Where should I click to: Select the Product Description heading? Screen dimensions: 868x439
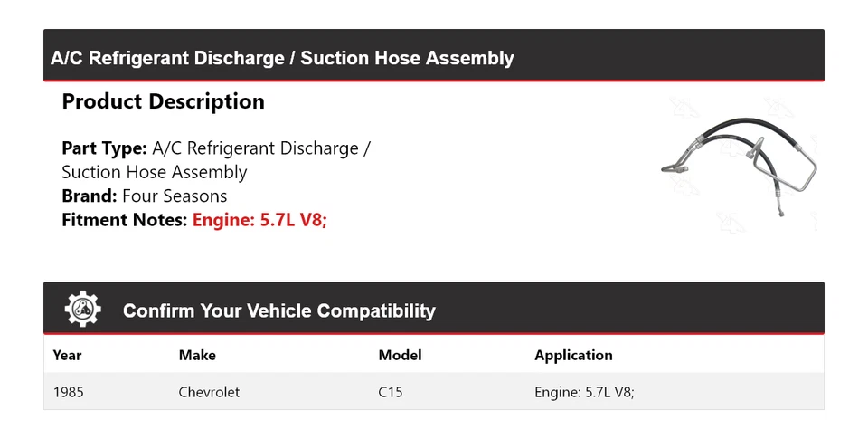pos(164,101)
